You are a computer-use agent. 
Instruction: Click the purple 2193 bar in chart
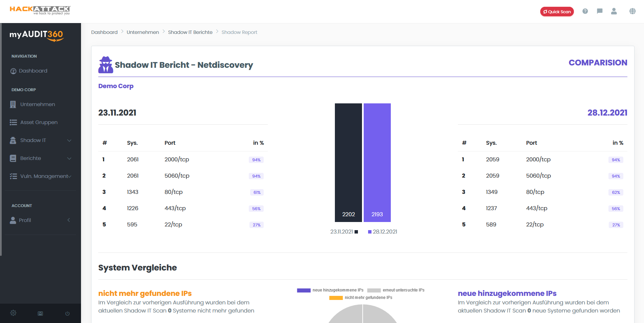pyautogui.click(x=377, y=163)
